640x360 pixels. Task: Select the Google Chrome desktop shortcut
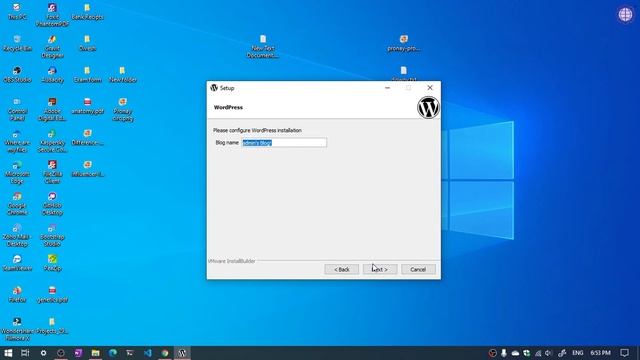coord(17,204)
